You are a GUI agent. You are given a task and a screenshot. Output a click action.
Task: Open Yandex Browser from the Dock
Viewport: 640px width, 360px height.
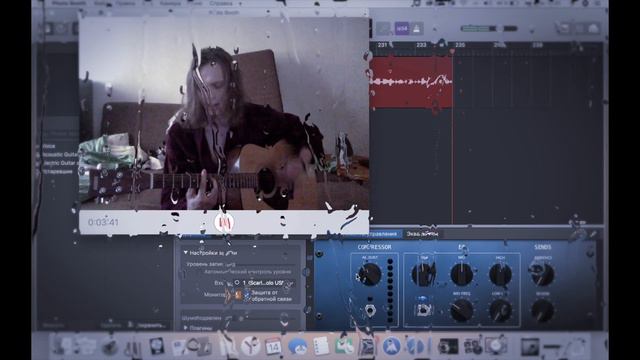pyautogui.click(x=250, y=347)
